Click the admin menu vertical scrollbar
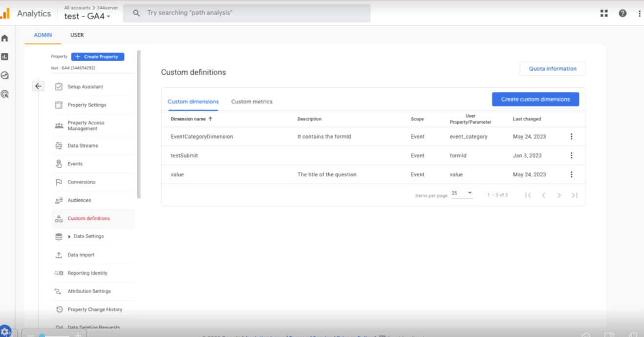644x337 pixels. [139, 125]
